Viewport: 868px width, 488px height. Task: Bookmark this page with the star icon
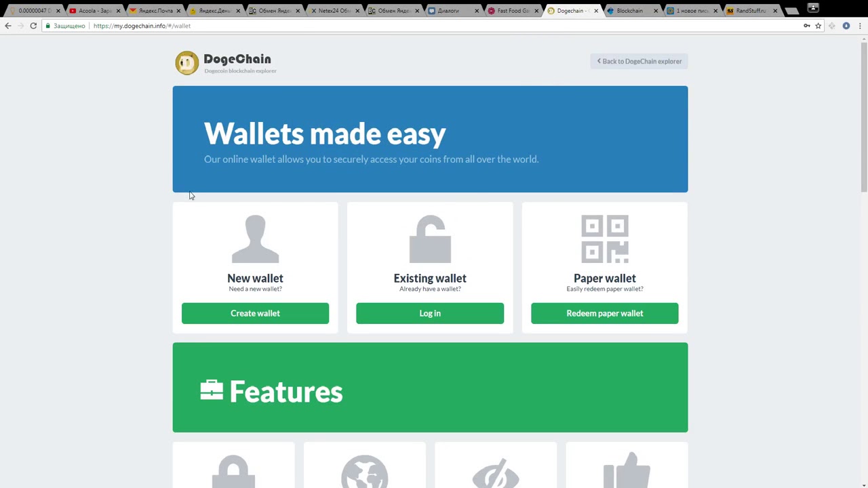818,26
